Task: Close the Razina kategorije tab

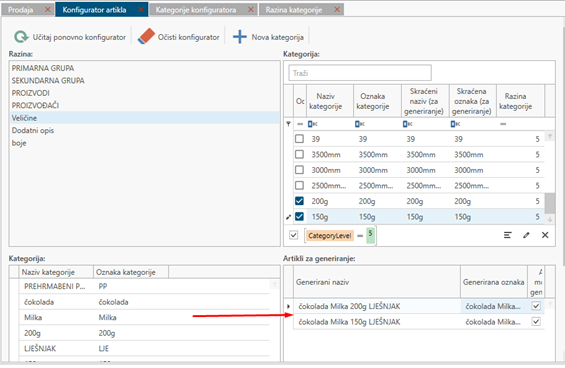Action: point(337,9)
